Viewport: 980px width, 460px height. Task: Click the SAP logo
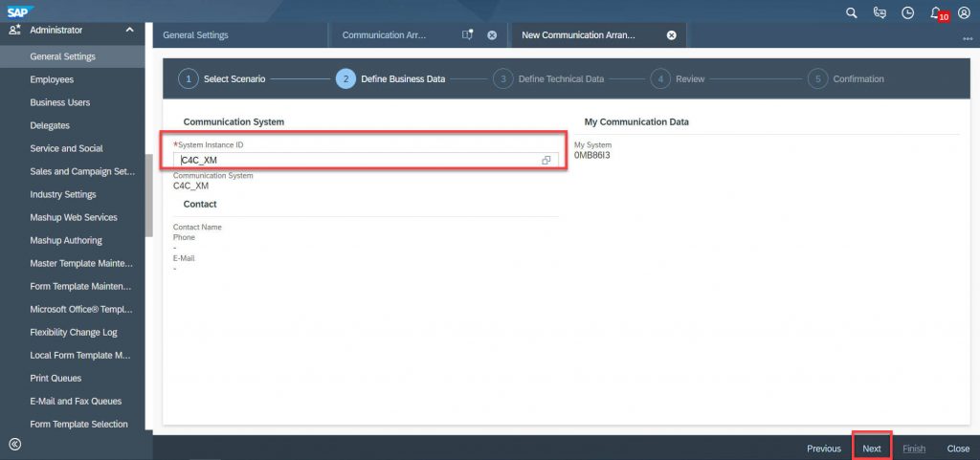pyautogui.click(x=20, y=11)
